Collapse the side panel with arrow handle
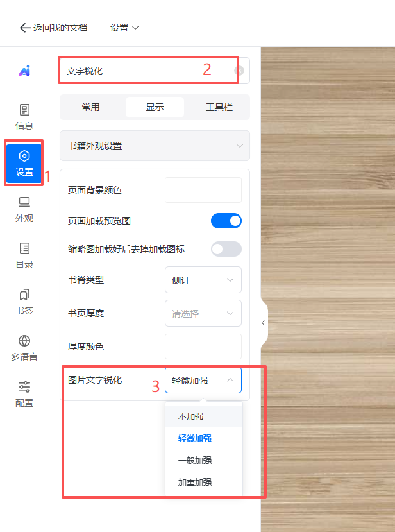 (x=263, y=323)
